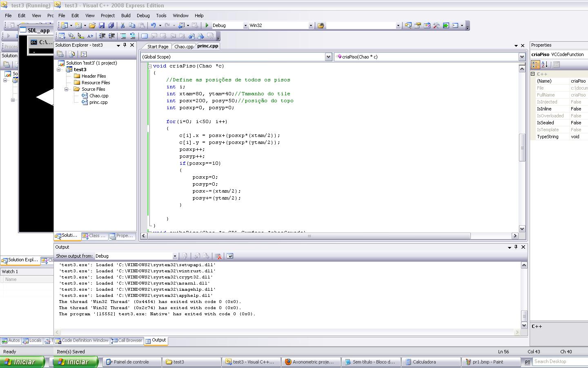
Task: Open the criaPiso function members dropdown
Action: (x=521, y=57)
